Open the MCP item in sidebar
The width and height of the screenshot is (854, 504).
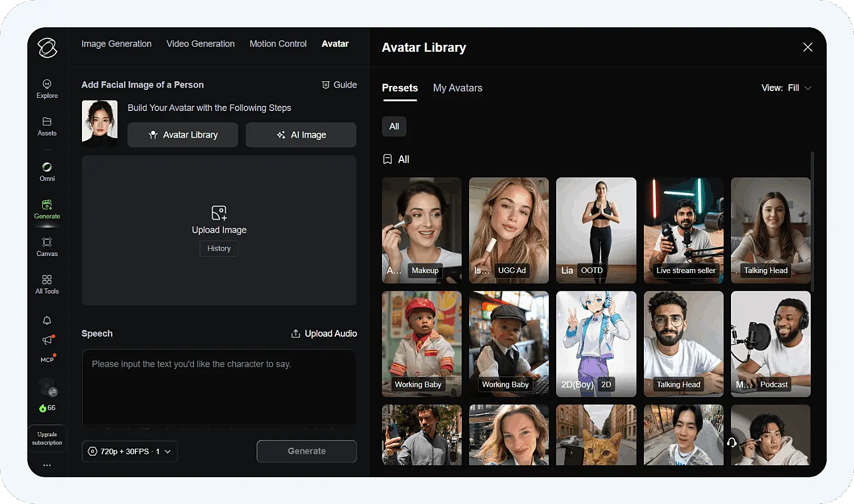click(47, 360)
